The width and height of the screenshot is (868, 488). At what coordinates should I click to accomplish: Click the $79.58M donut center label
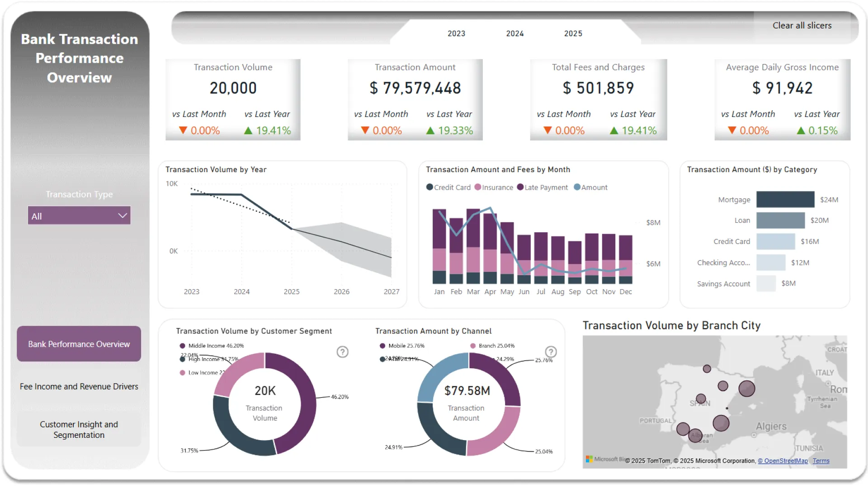click(467, 391)
